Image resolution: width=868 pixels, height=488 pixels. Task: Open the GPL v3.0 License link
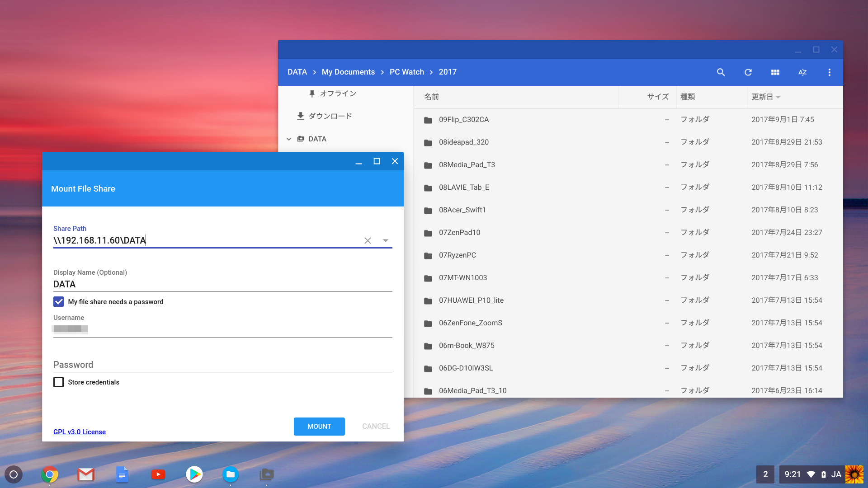(80, 432)
